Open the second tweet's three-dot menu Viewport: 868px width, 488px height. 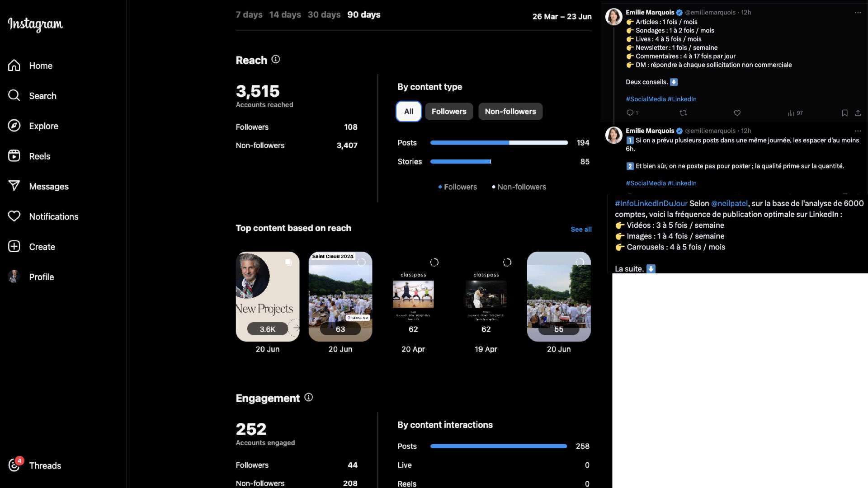point(858,131)
